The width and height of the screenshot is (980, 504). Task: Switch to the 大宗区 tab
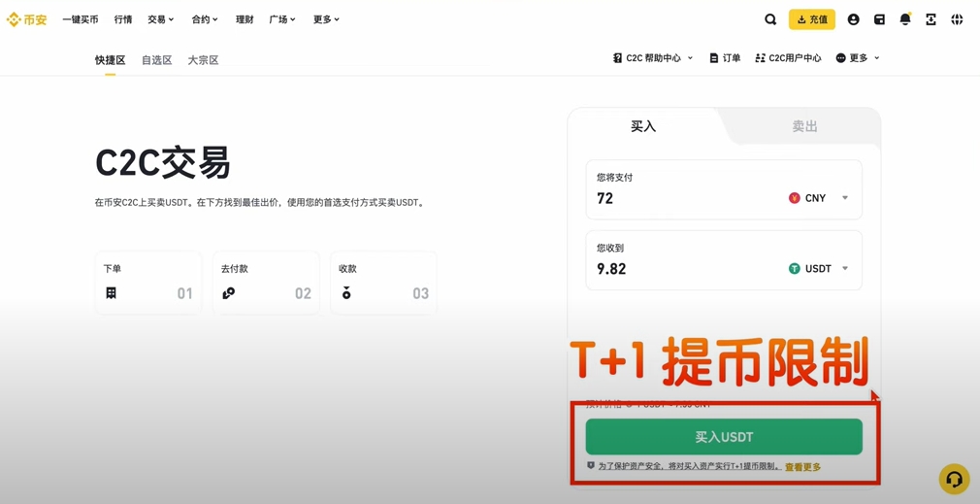203,60
